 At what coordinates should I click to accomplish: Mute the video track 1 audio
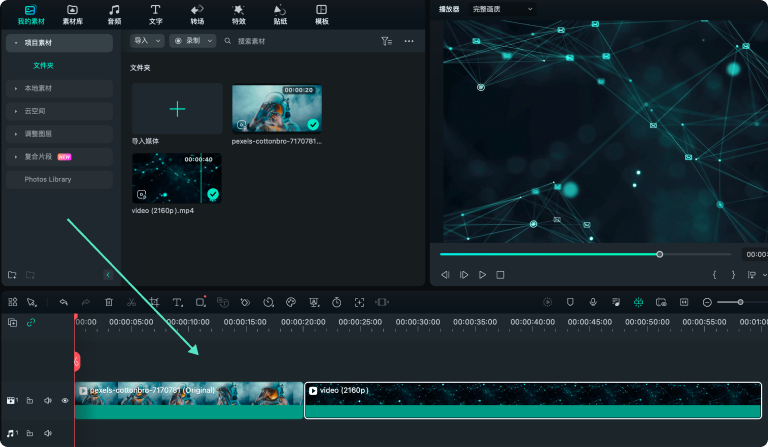(48, 400)
